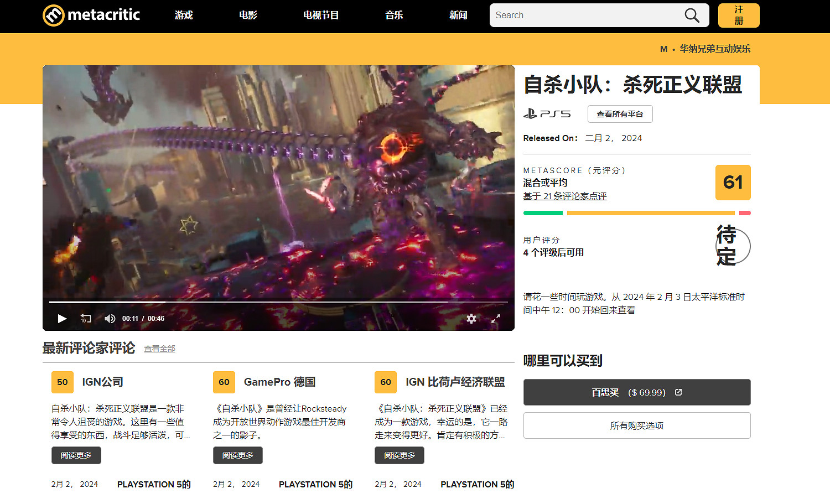Click the Metacritic logo
This screenshot has width=830, height=504.
point(91,15)
